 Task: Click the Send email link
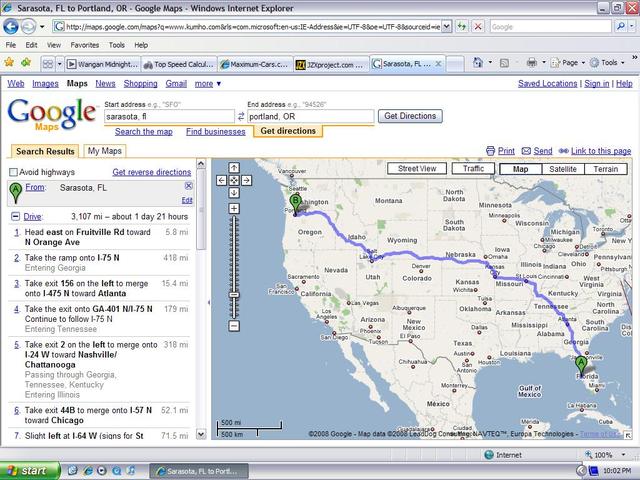click(x=542, y=151)
